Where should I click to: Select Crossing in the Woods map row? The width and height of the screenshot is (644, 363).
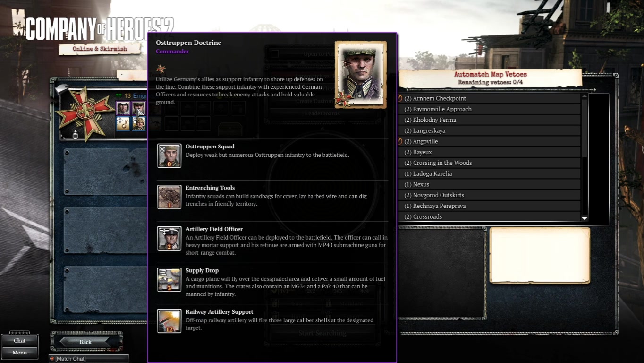click(x=489, y=163)
